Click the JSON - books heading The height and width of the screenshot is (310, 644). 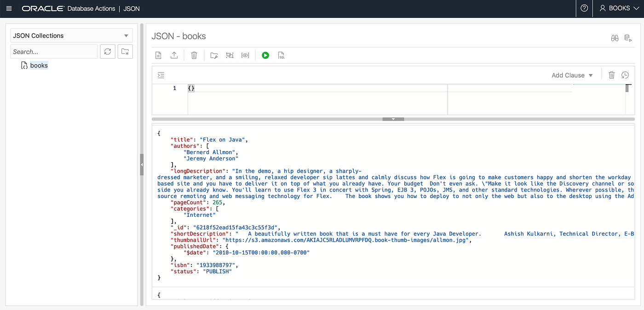(179, 36)
